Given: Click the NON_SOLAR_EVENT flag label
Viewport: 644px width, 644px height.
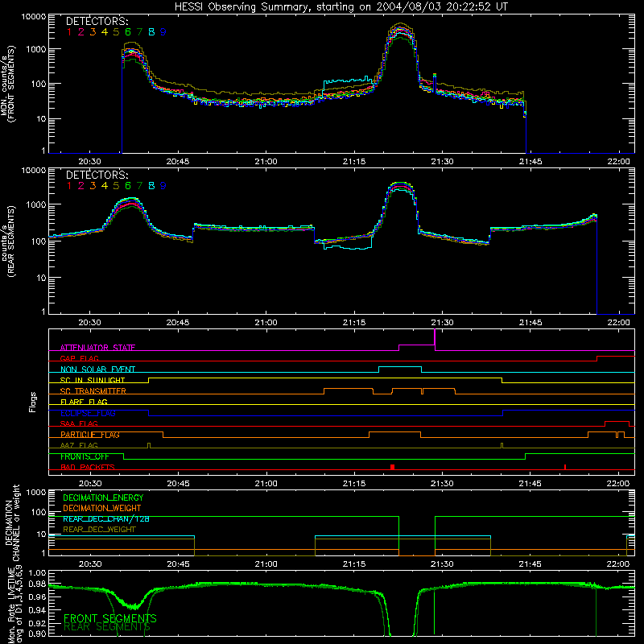Looking at the screenshot, I should tap(97, 369).
